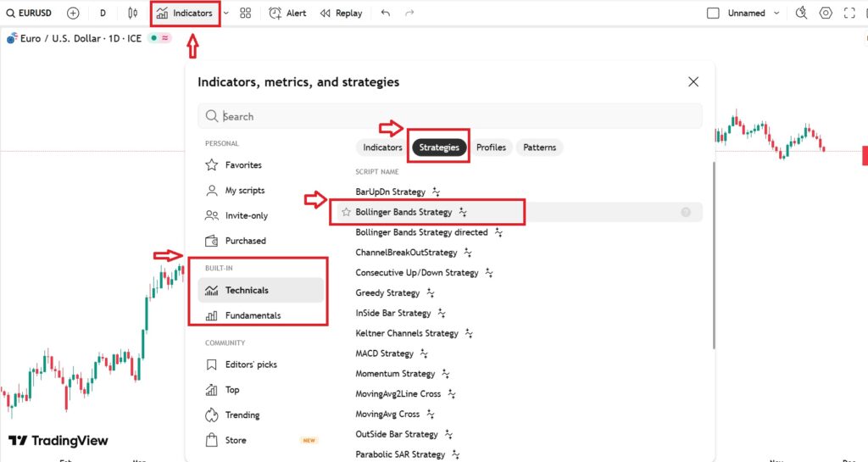Click the undo arrow in the toolbar
The height and width of the screenshot is (462, 868).
[x=386, y=13]
